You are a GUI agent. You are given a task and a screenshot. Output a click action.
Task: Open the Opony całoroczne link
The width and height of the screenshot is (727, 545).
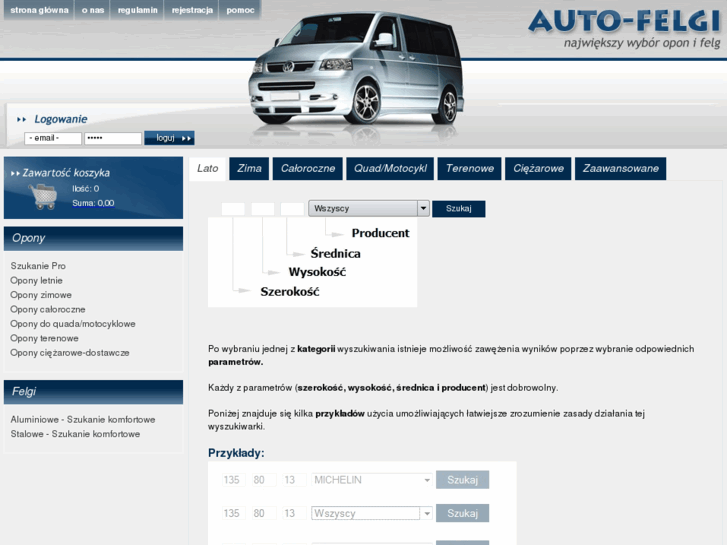[48, 309]
